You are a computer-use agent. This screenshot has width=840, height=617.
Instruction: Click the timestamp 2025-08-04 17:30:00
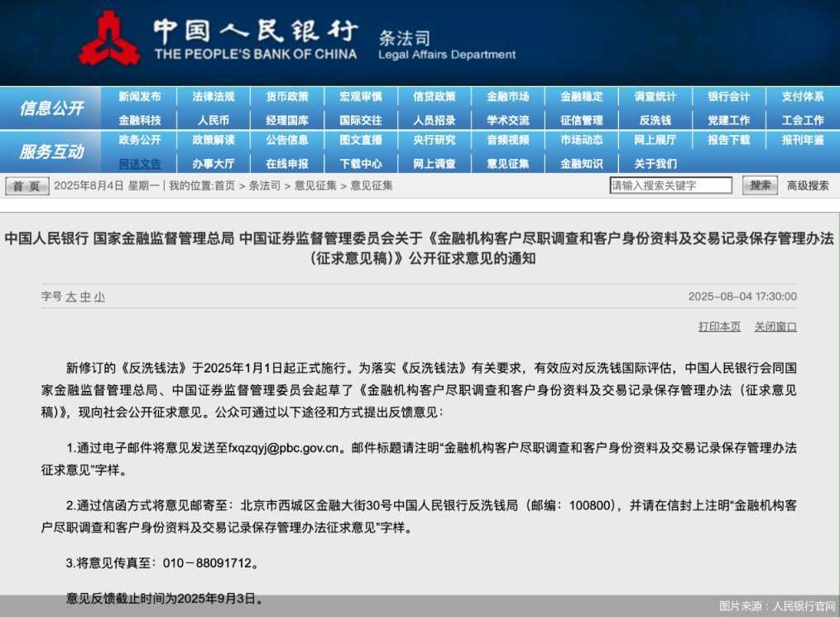tap(742, 296)
